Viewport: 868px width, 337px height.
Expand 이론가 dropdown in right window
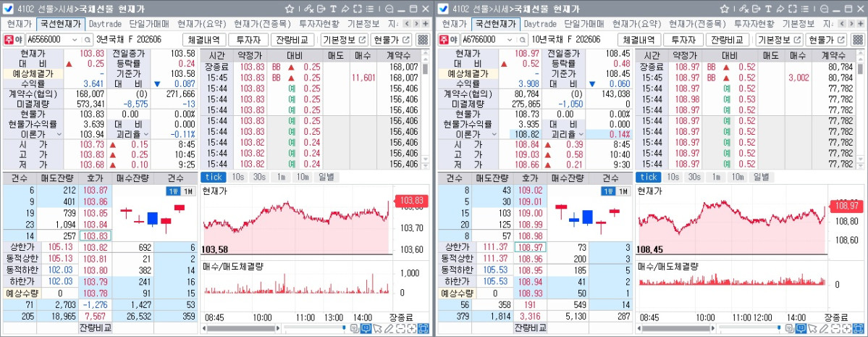(x=494, y=134)
